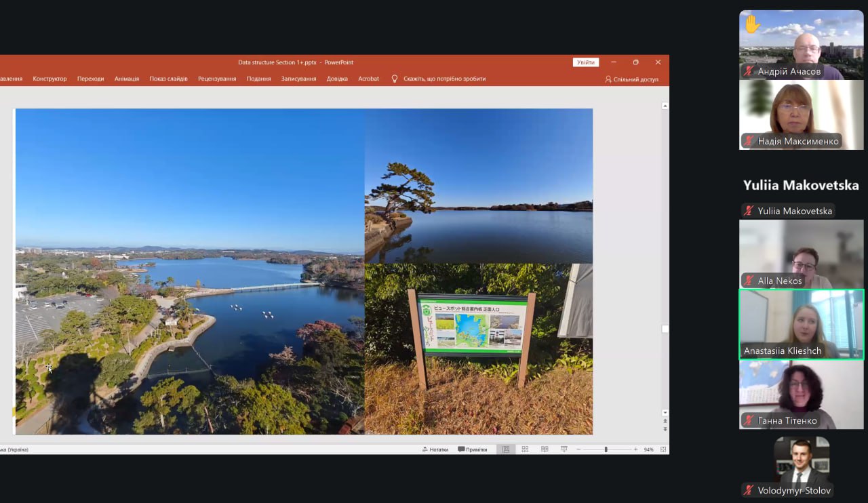This screenshot has width=868, height=503.
Task: Toggle the Примітки comments pane
Action: pyautogui.click(x=473, y=449)
